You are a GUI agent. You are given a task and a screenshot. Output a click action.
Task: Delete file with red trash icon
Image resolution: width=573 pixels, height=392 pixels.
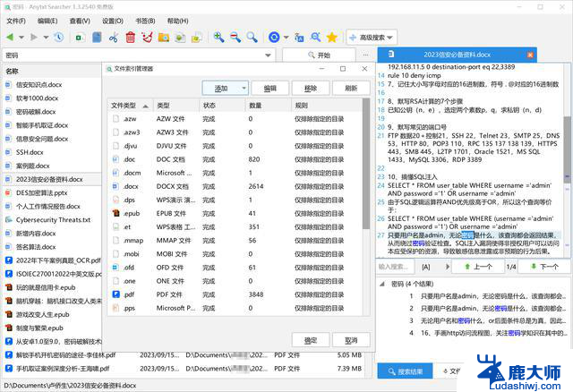coord(131,38)
